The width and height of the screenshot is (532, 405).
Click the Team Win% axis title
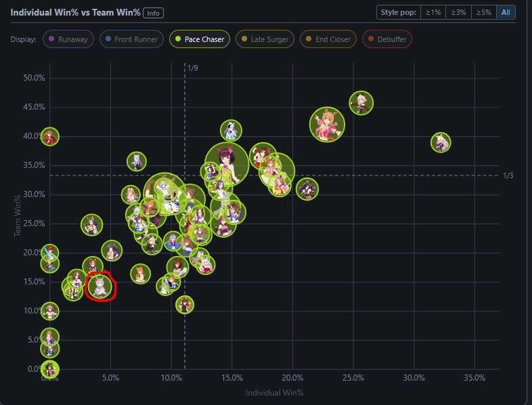point(17,216)
